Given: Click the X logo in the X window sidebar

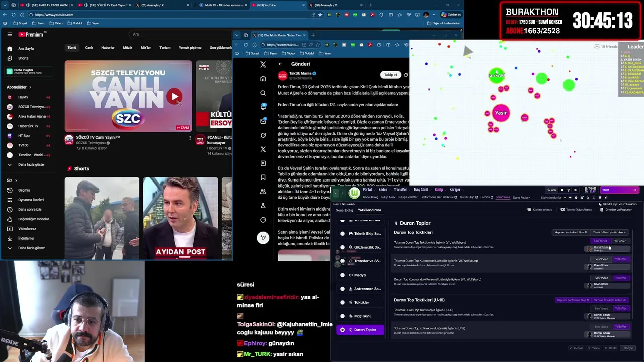Looking at the screenshot, I should point(263,64).
